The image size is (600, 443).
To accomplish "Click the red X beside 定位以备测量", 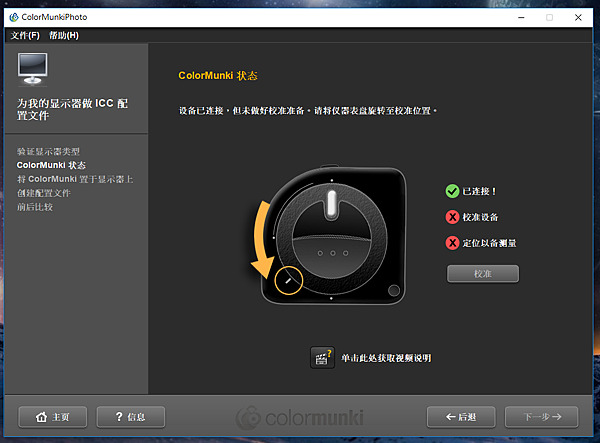I will point(452,243).
